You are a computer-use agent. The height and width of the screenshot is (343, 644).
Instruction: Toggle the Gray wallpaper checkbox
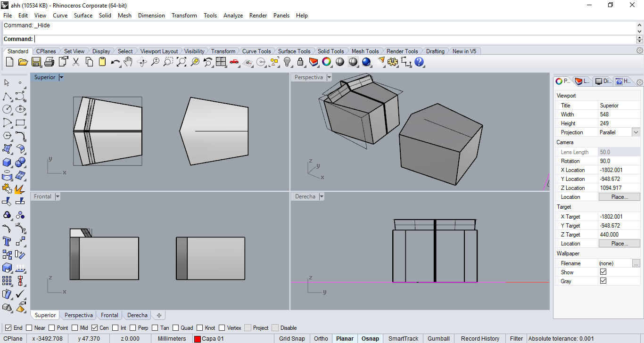tap(603, 281)
